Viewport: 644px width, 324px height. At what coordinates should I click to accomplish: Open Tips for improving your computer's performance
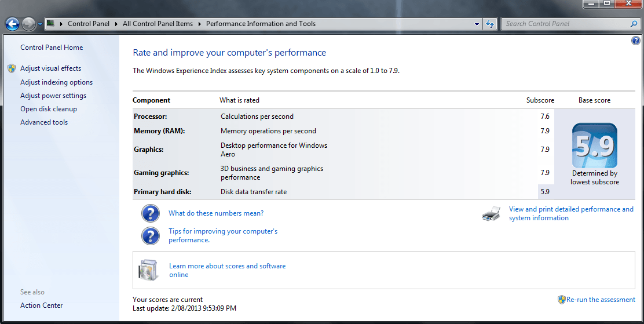pyautogui.click(x=223, y=235)
